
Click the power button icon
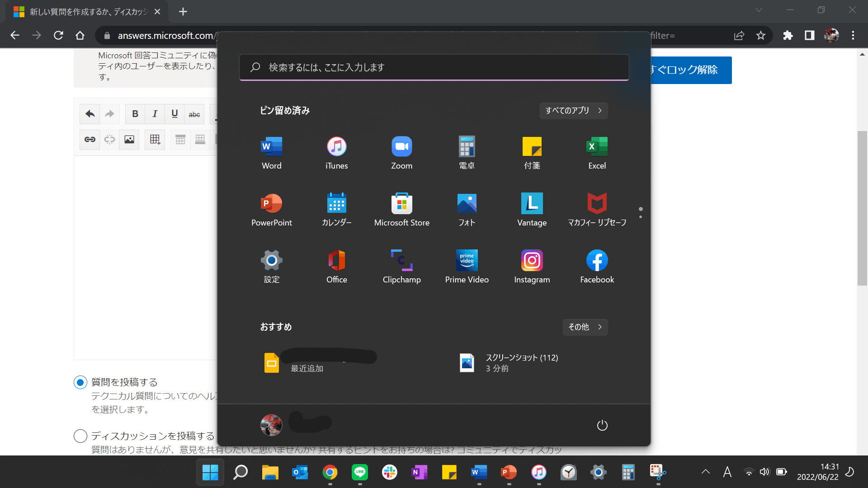tap(602, 425)
